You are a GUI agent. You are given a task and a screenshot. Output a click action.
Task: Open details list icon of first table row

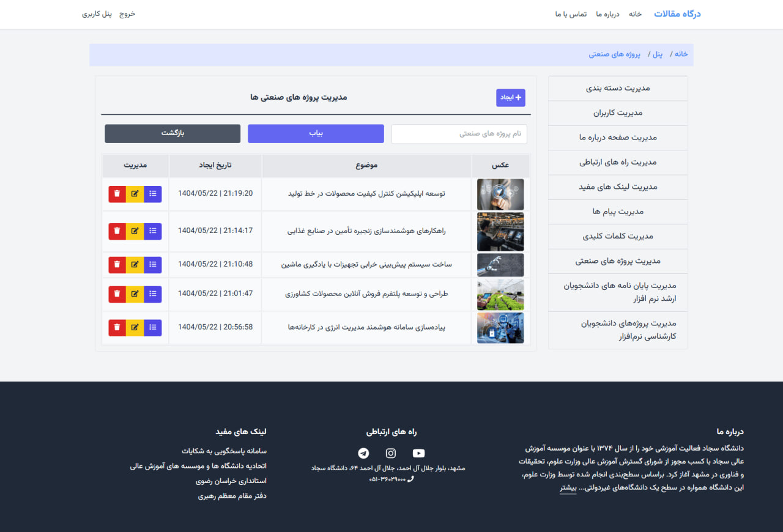pyautogui.click(x=152, y=193)
